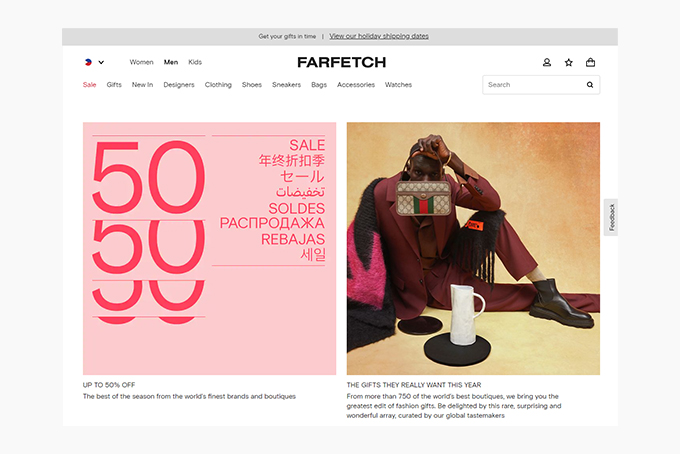
Task: Open the Designers menu
Action: [x=179, y=85]
